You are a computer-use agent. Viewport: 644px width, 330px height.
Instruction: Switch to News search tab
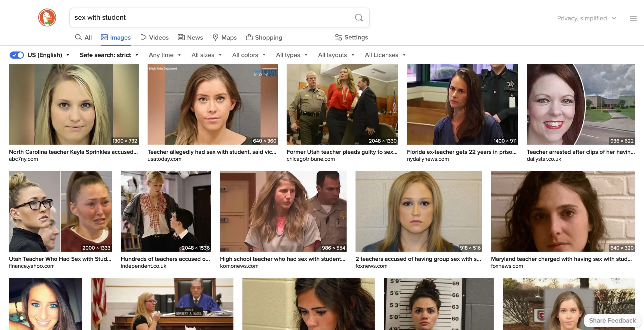pos(190,38)
